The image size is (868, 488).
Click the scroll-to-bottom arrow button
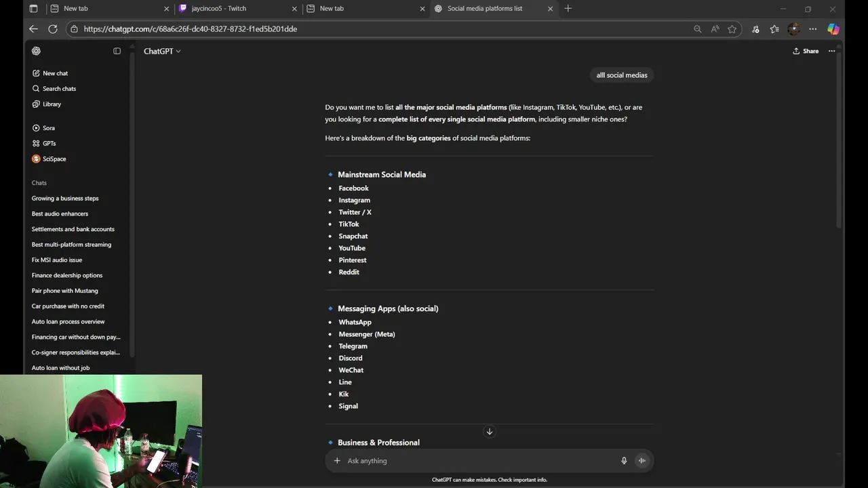pyautogui.click(x=489, y=432)
